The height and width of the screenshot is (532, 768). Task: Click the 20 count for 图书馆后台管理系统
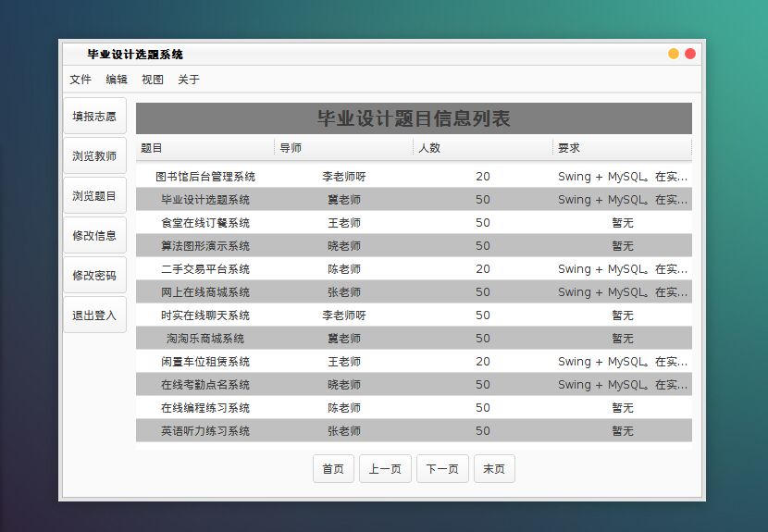pos(483,177)
